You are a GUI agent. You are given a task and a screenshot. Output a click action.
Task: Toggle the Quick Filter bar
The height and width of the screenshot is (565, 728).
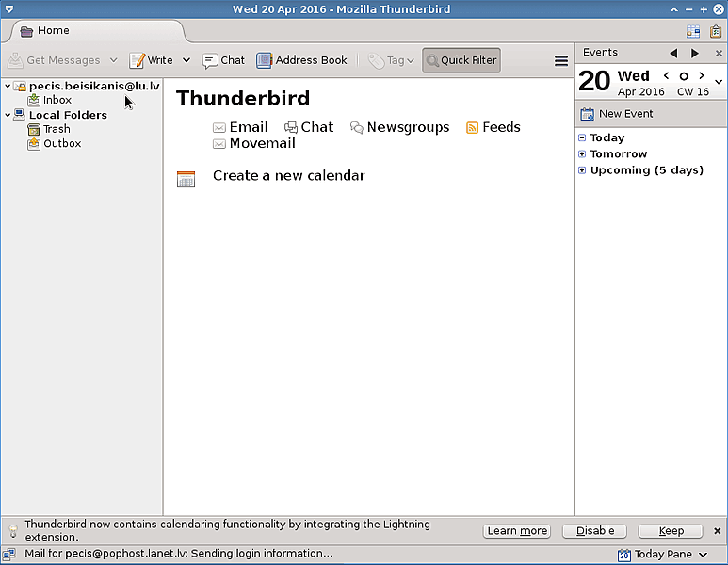461,60
